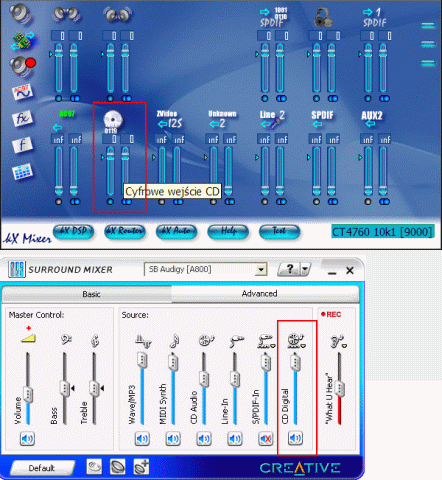Click the CD Audio source icon
Image resolution: width=442 pixels, height=480 pixels.
206,340
